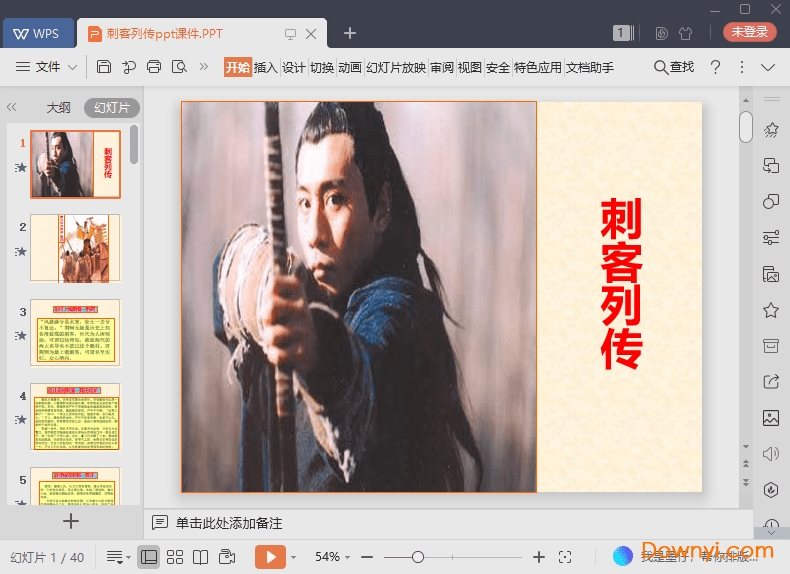Select the 幻灯片 panel tab
The image size is (790, 574).
pos(112,107)
